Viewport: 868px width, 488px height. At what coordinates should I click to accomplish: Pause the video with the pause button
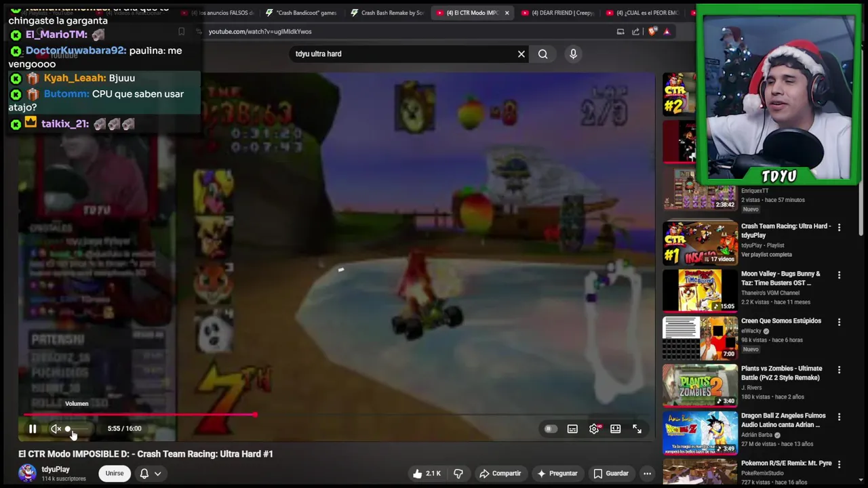point(33,428)
